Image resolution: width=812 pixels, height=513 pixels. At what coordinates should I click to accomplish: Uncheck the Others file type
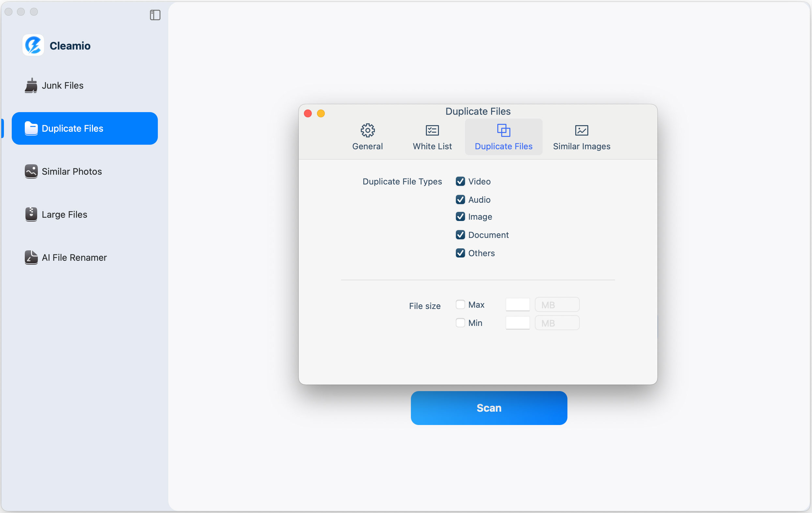460,253
